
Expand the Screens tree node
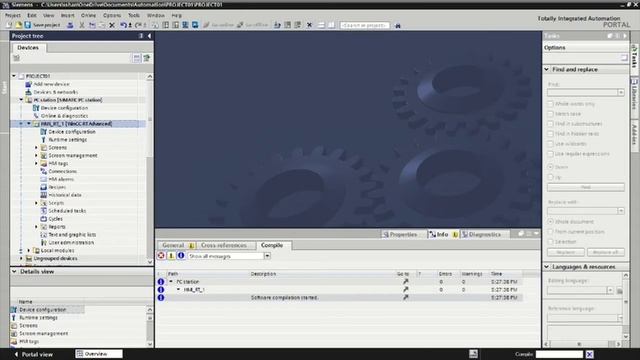36,147
